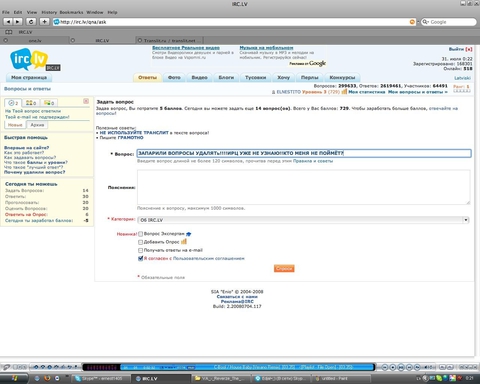Open the Skype taskbar window button
This screenshot has height=384, width=480.
100,378
